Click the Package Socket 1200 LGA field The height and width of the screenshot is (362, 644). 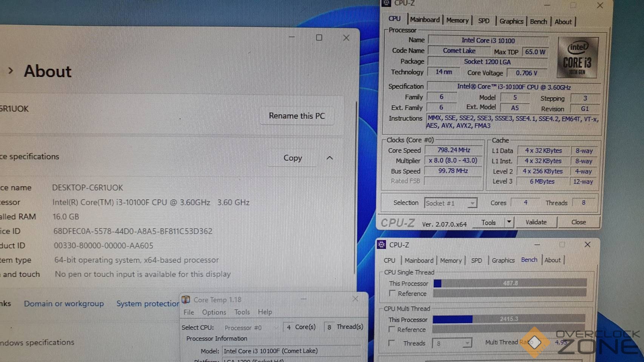[x=487, y=61]
